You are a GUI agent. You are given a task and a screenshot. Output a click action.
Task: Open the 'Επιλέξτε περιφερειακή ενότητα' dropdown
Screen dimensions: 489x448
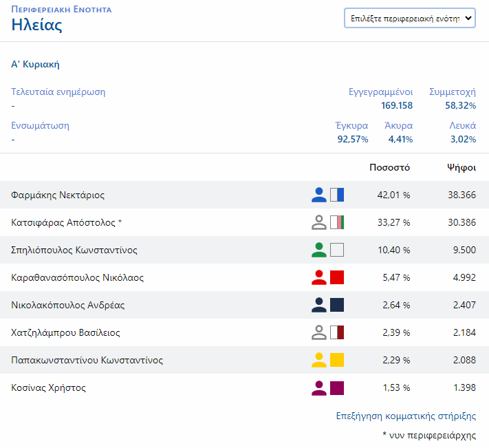click(x=410, y=19)
